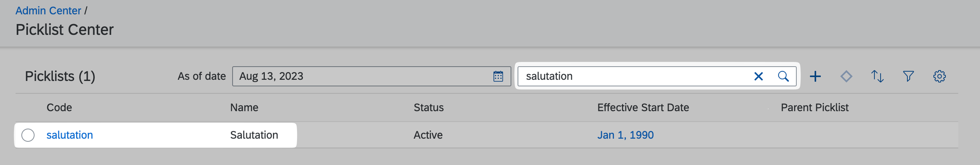The height and width of the screenshot is (165, 980).
Task: Click the Parent Picklist column header
Action: tap(815, 108)
